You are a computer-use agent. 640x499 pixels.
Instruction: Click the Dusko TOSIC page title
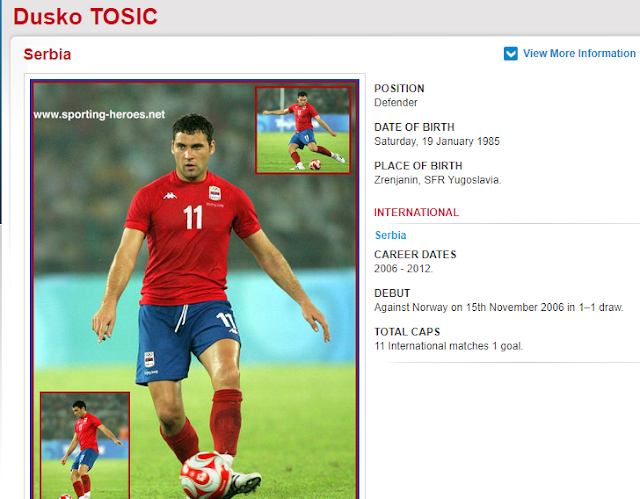(85, 17)
